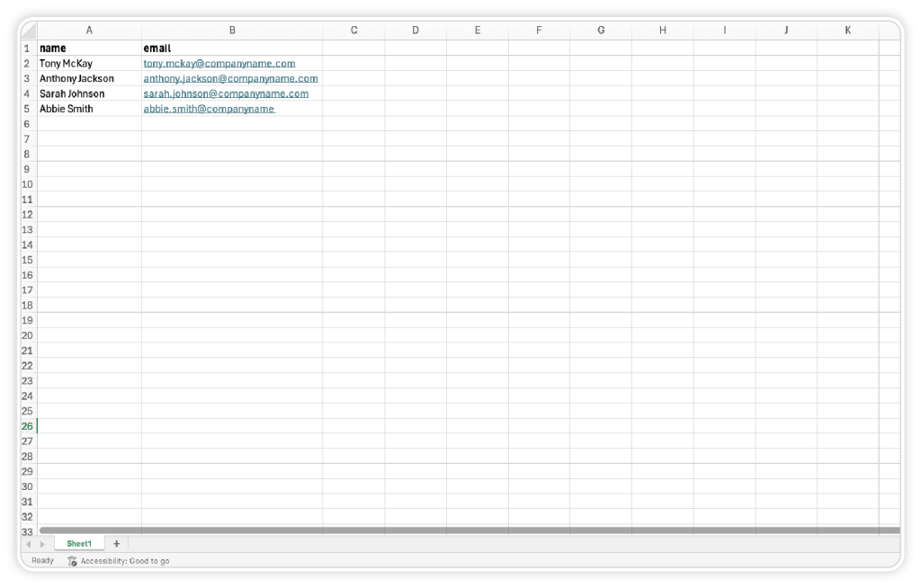
Task: Click the Select All corner triangle
Action: pyautogui.click(x=28, y=31)
